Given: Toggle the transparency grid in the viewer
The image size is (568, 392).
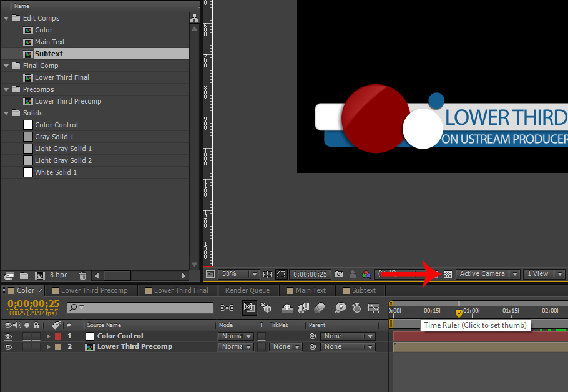Looking at the screenshot, I should coord(448,274).
